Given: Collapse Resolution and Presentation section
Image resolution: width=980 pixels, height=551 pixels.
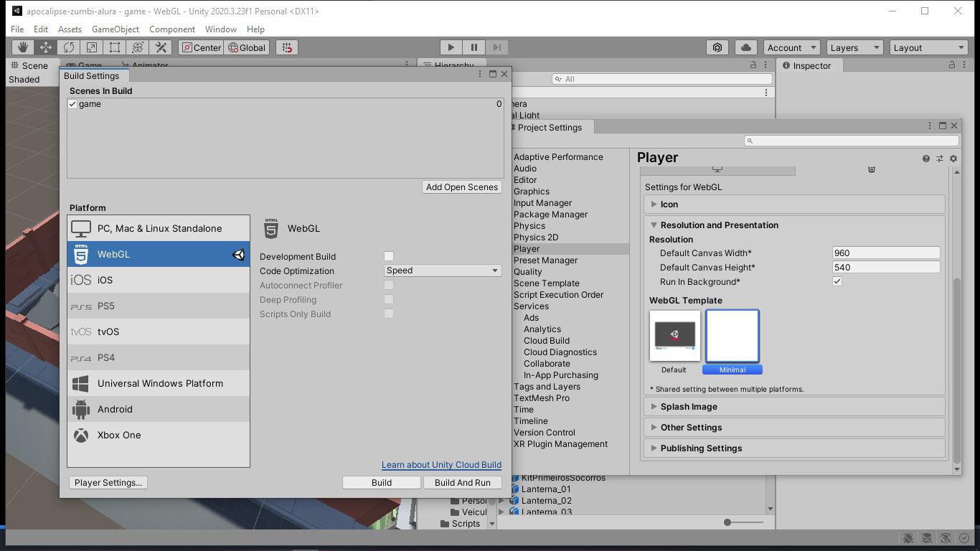Looking at the screenshot, I should pos(794,225).
